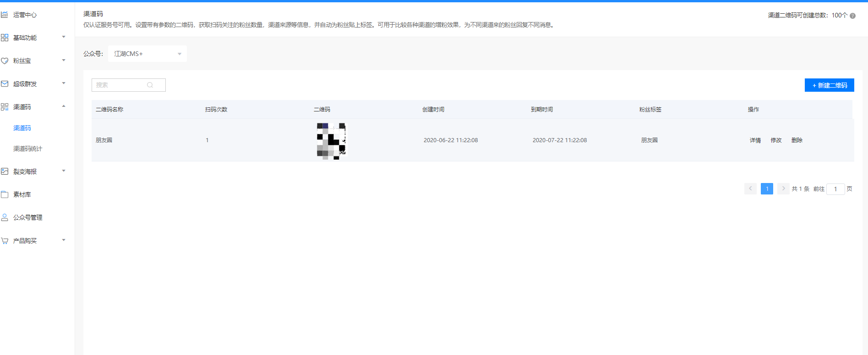The image size is (868, 355).
Task: Click the 素材库 folder icon
Action: (5, 194)
